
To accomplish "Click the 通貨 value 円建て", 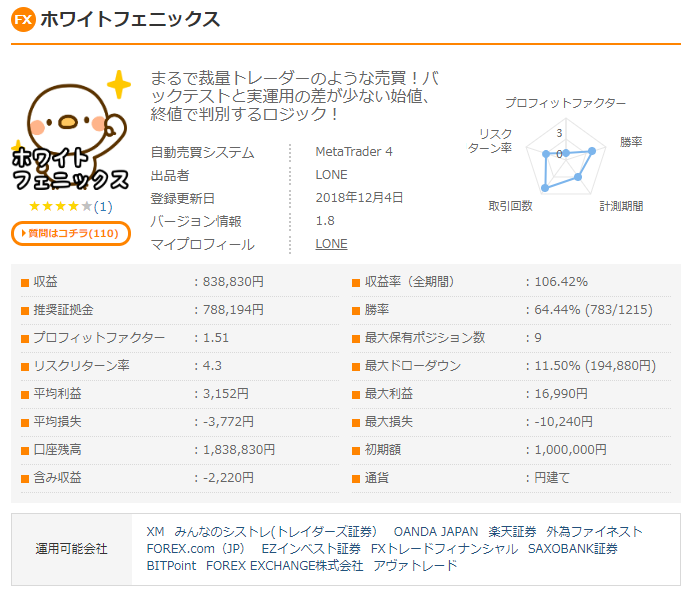I will pyautogui.click(x=552, y=478).
